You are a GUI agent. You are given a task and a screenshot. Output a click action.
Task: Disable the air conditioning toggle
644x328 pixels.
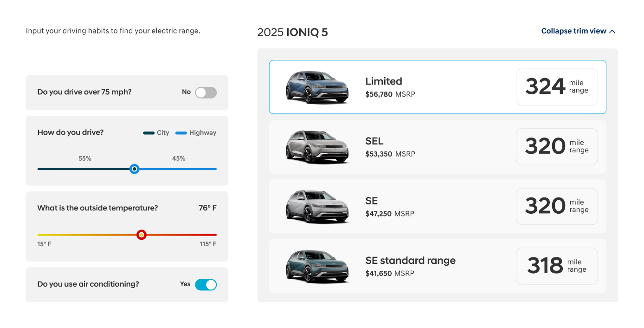[206, 284]
